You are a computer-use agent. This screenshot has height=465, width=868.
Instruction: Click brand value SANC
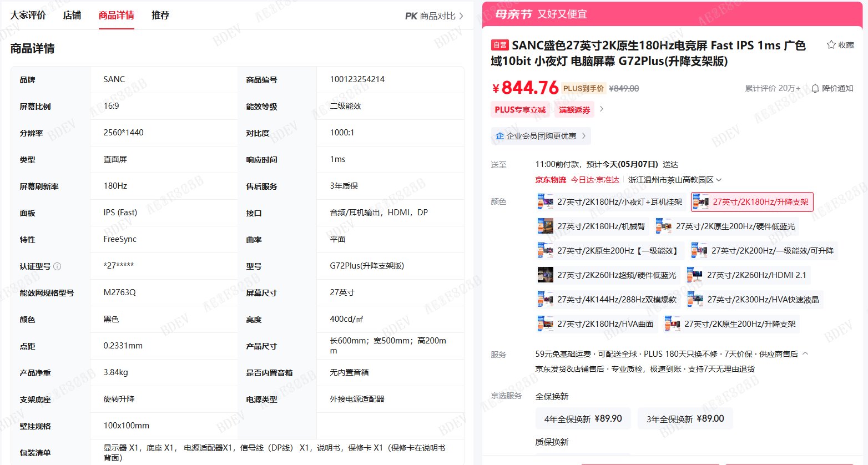(114, 79)
